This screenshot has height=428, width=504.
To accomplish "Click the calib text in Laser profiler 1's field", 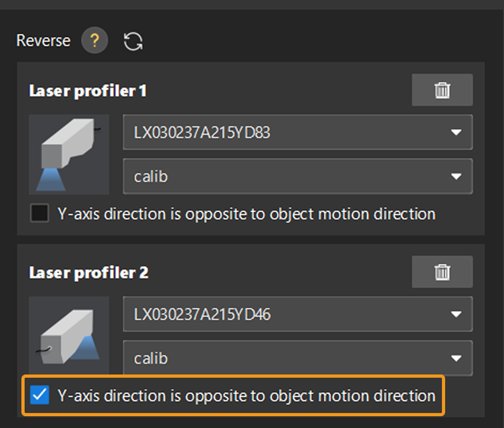I will click(x=151, y=176).
